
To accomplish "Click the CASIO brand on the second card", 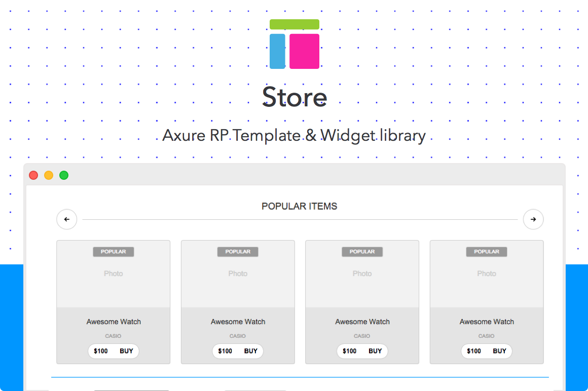I will point(238,336).
